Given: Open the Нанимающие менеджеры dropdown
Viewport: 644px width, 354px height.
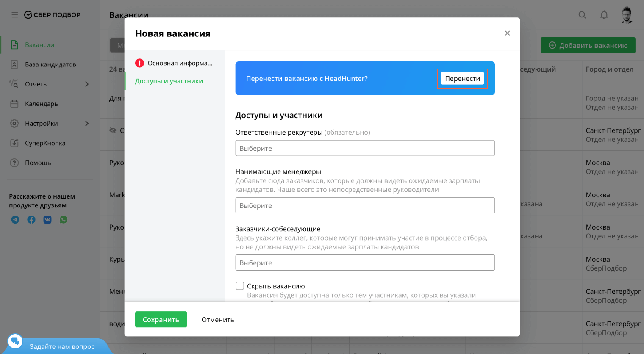Looking at the screenshot, I should point(365,205).
